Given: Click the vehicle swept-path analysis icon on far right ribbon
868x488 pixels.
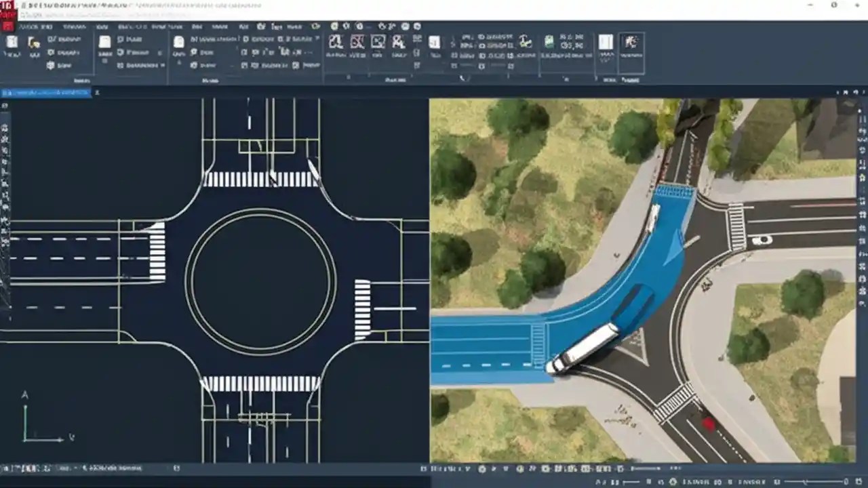Looking at the screenshot, I should 631,42.
